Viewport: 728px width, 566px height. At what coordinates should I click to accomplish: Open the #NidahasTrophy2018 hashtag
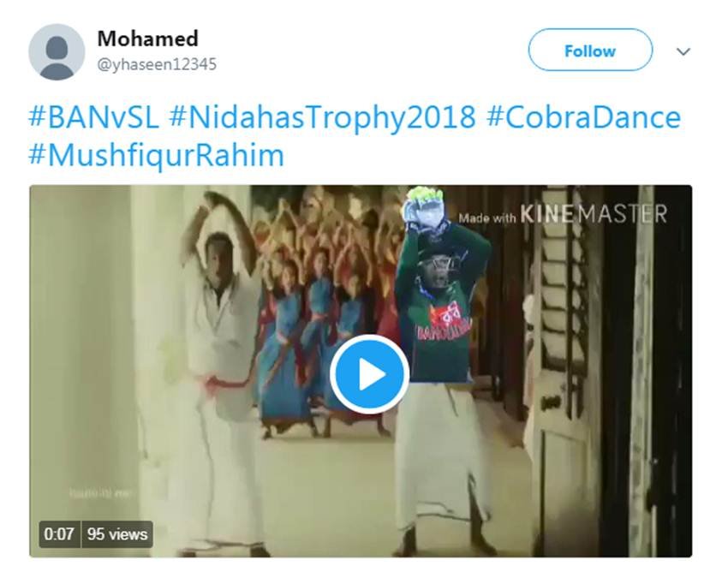[323, 116]
